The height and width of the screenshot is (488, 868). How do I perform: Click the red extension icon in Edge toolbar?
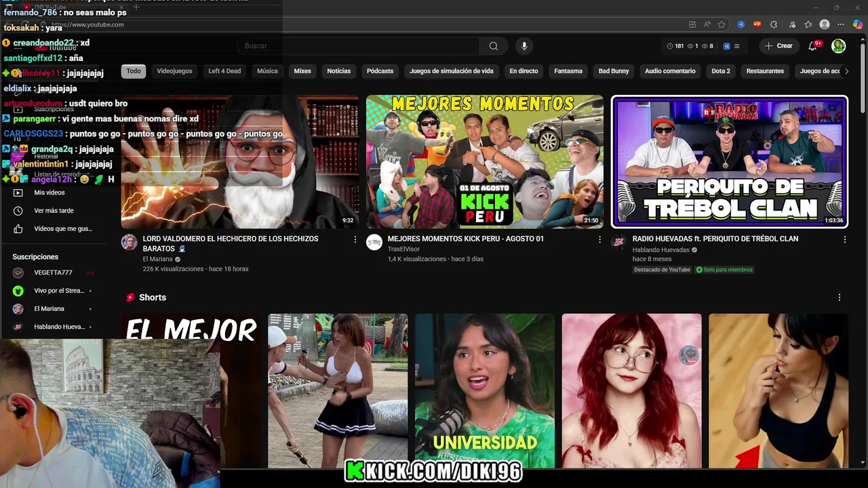pyautogui.click(x=757, y=24)
